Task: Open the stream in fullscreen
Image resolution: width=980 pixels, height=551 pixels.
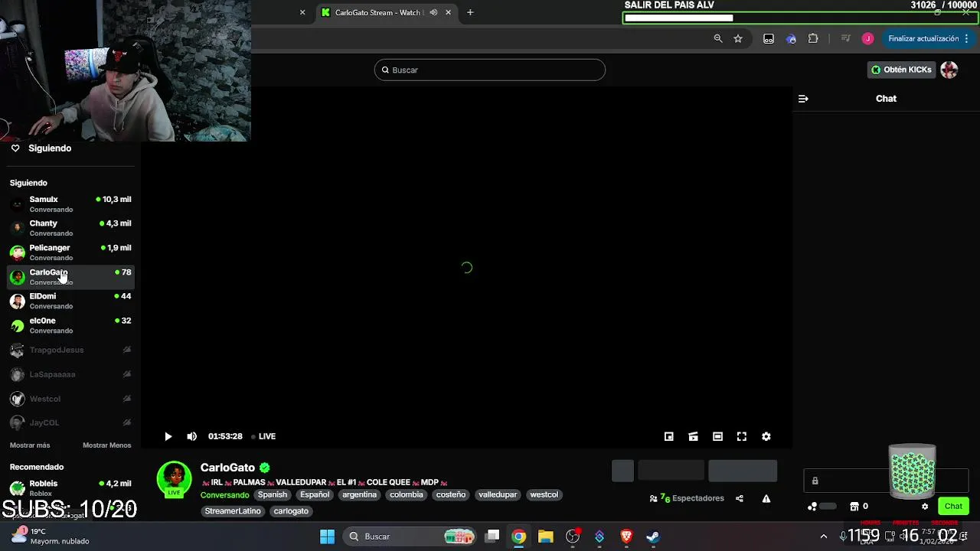Action: point(742,436)
